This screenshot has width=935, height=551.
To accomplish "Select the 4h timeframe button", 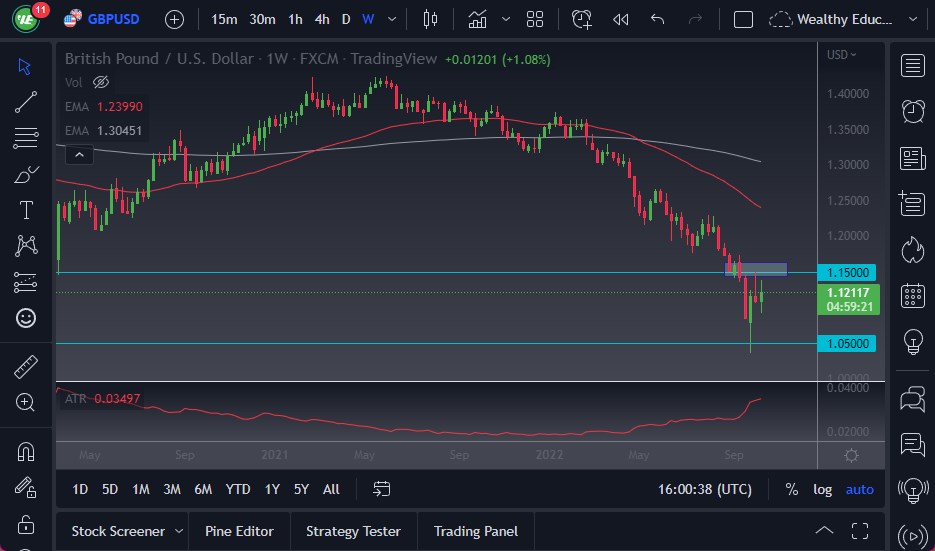I will click(321, 19).
